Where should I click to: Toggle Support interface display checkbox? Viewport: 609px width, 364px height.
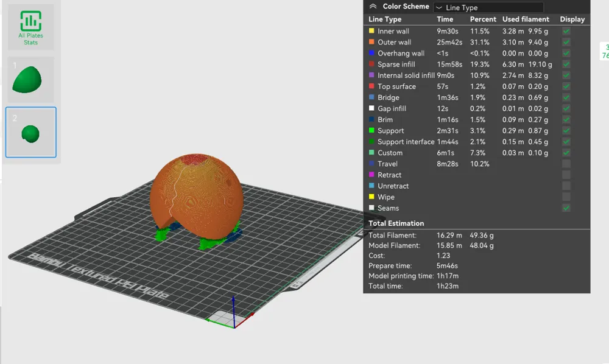tap(566, 142)
